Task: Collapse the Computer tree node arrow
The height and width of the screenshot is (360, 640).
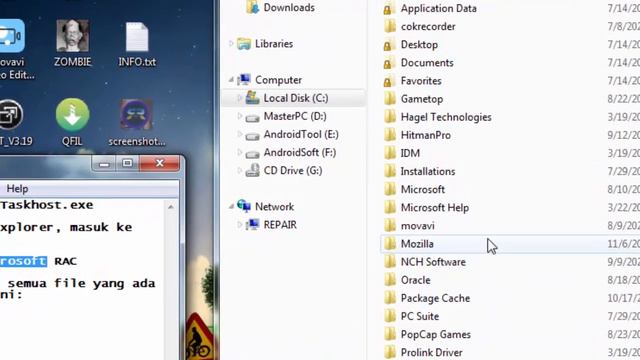Action: 231,80
